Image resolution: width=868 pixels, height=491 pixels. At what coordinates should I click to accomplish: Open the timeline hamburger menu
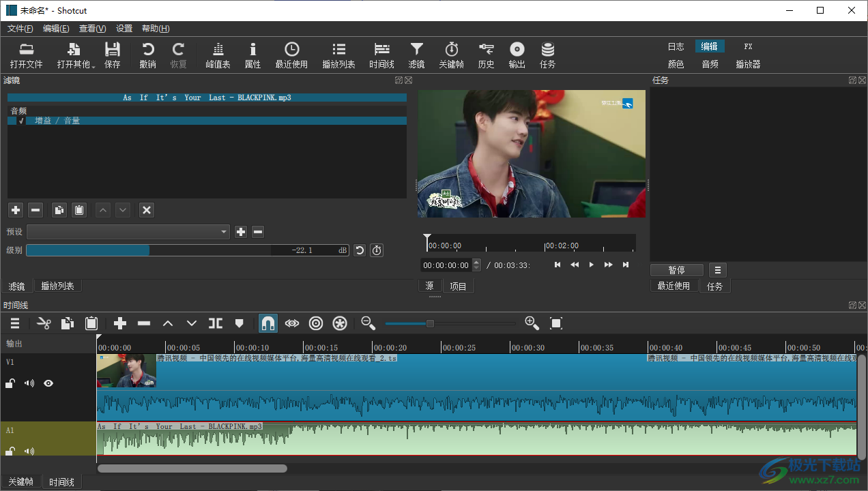tap(15, 323)
